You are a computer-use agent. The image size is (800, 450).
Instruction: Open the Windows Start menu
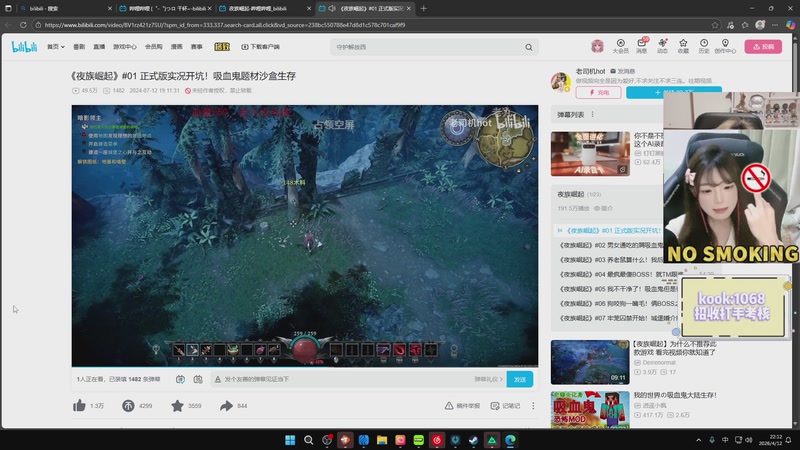point(290,440)
